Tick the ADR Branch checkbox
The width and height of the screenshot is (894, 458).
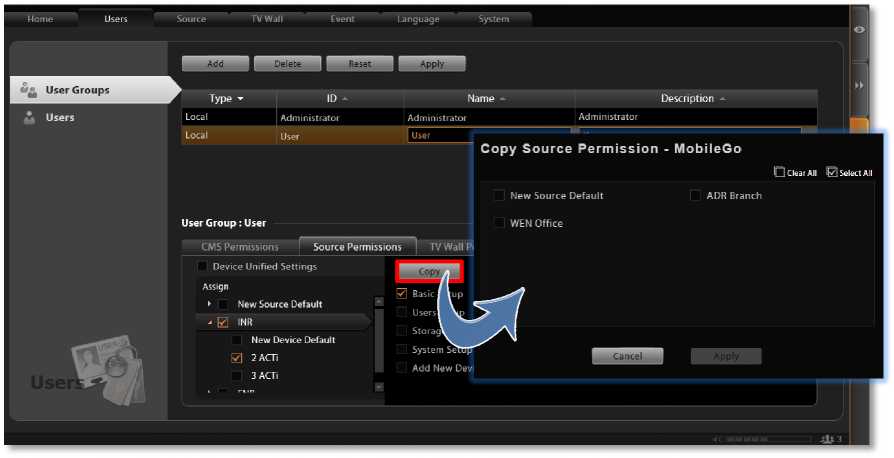click(x=695, y=196)
